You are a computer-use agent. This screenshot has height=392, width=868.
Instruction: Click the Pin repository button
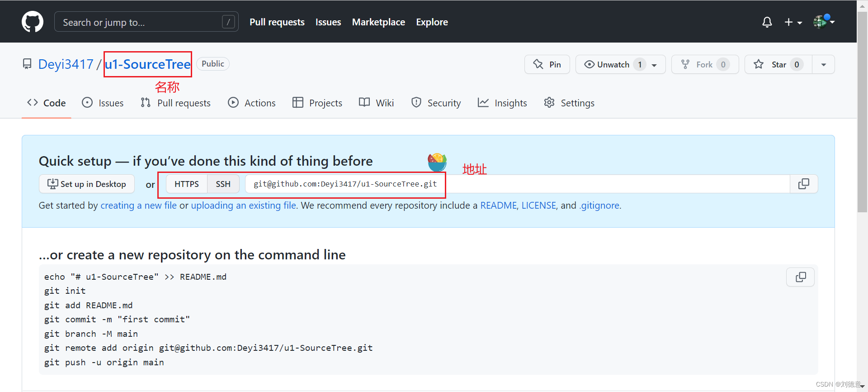pyautogui.click(x=547, y=64)
